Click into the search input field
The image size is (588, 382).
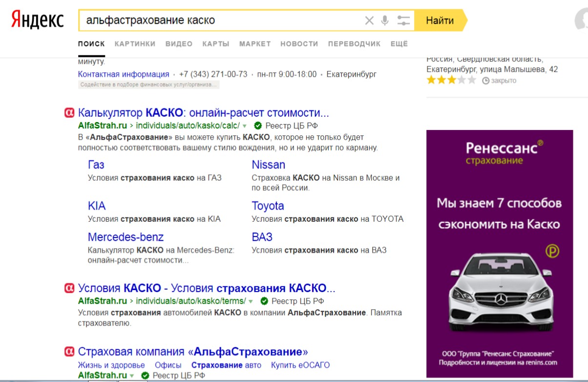coord(220,21)
